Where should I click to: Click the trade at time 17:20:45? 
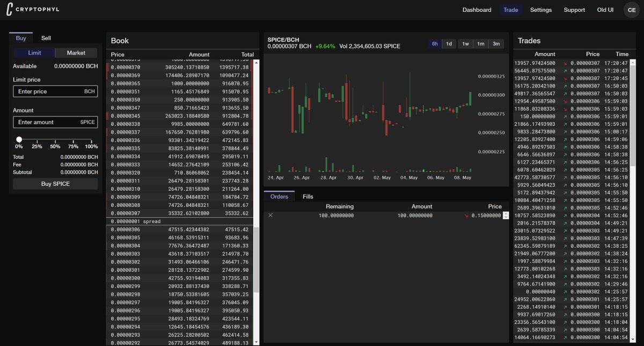click(x=571, y=78)
